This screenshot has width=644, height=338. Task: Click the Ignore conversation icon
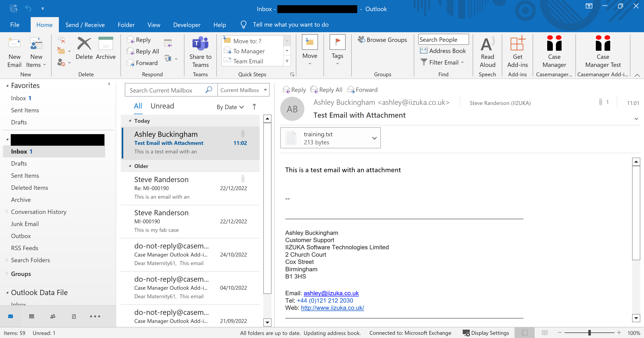(62, 40)
